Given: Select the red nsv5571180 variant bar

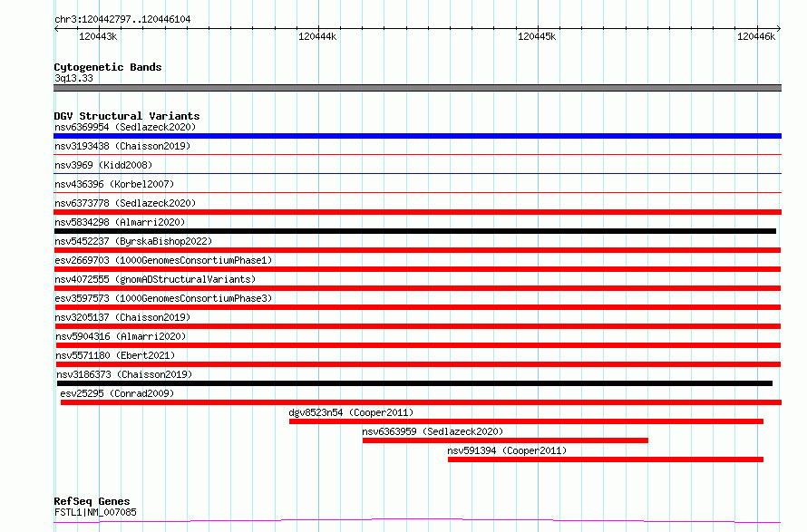Looking at the screenshot, I should 418,364.
